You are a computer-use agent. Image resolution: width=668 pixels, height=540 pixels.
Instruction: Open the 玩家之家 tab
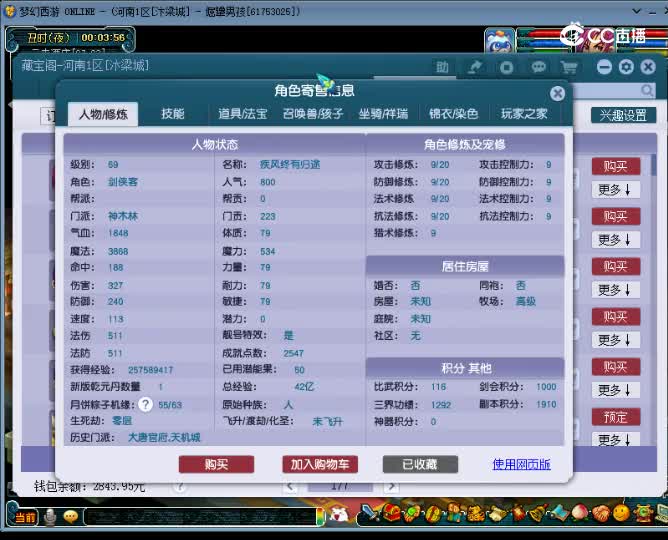click(x=524, y=114)
